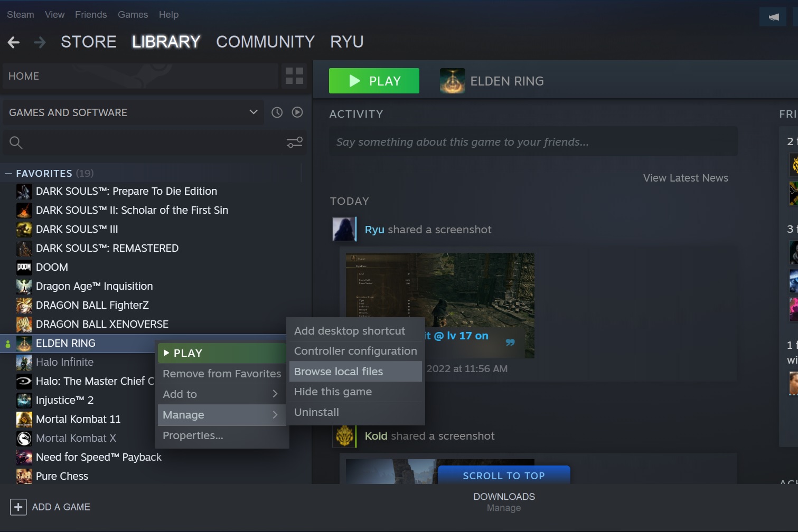Go back with the left arrow
Image resolution: width=798 pixels, height=532 pixels.
[x=14, y=42]
